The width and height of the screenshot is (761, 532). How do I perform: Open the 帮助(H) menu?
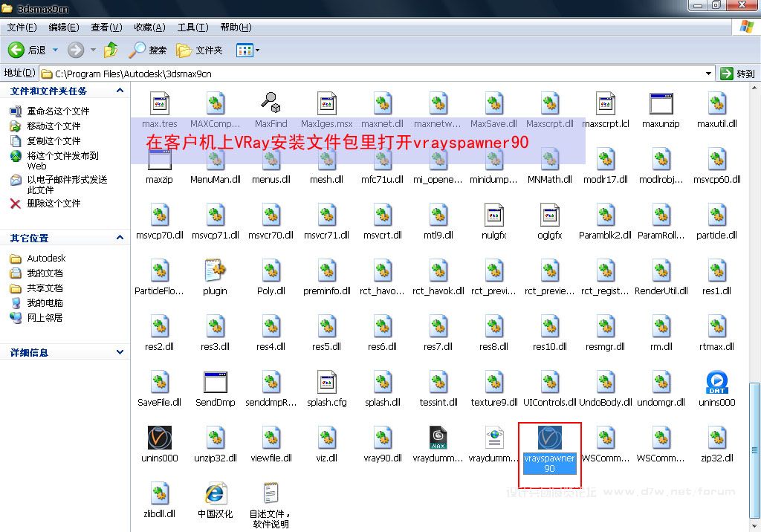[x=236, y=27]
